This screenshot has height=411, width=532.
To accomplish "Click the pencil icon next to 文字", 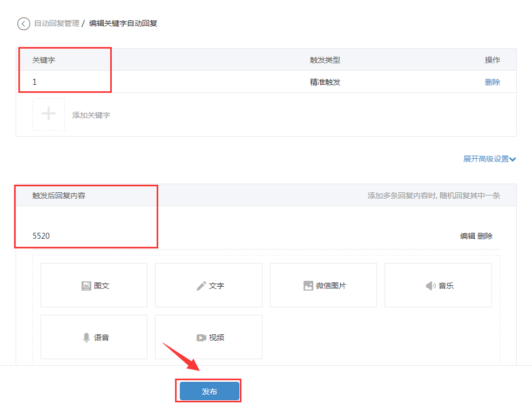I will (201, 286).
